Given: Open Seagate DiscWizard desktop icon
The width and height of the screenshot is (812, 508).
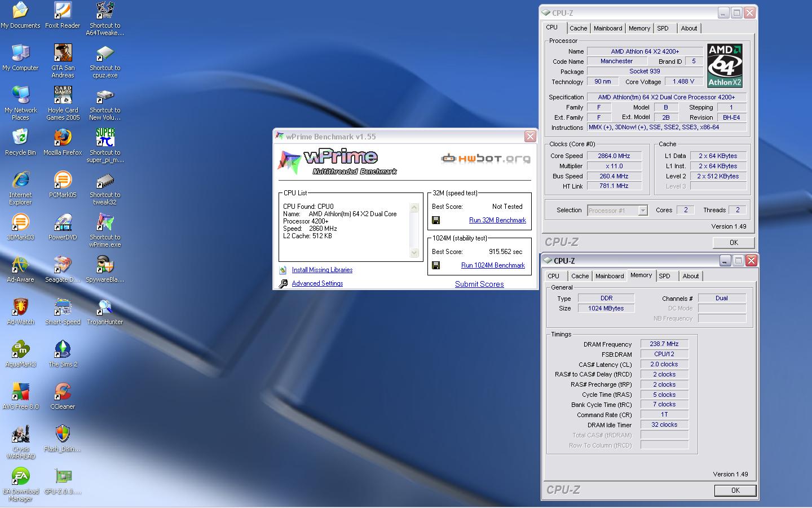Looking at the screenshot, I should (x=63, y=269).
